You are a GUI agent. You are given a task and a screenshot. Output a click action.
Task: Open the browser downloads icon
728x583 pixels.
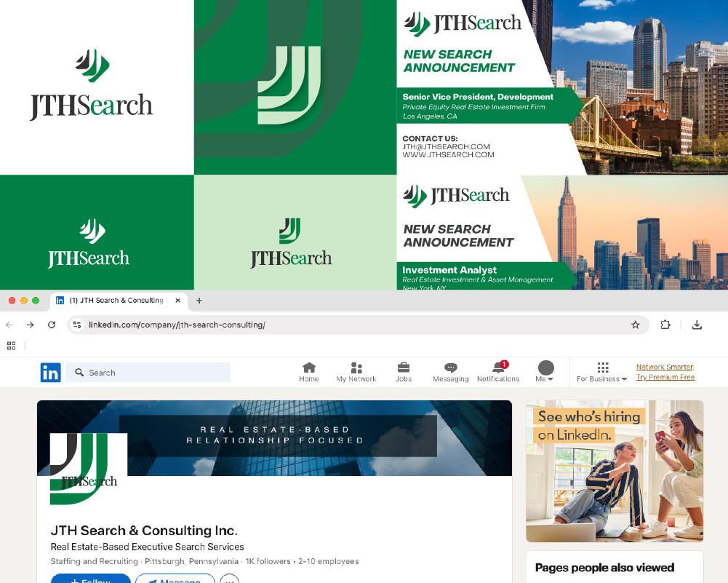tap(697, 325)
